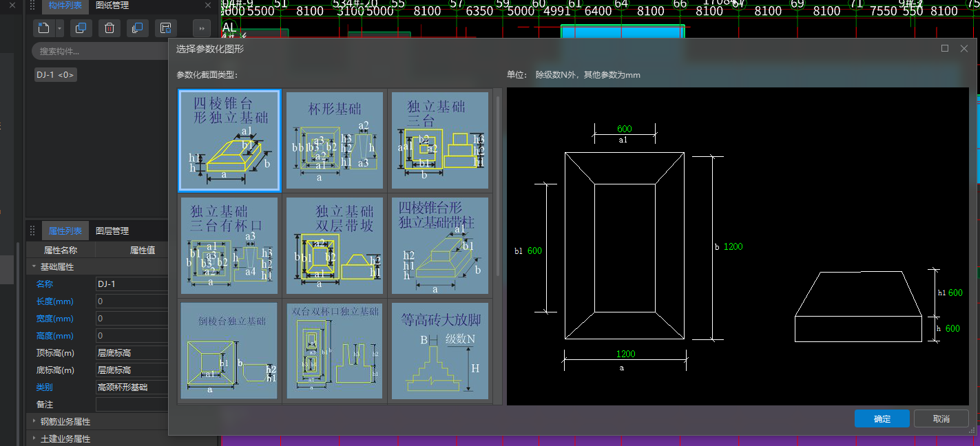Click the section type list scrollbar
Viewport: 980px width, 446px height.
[498, 186]
